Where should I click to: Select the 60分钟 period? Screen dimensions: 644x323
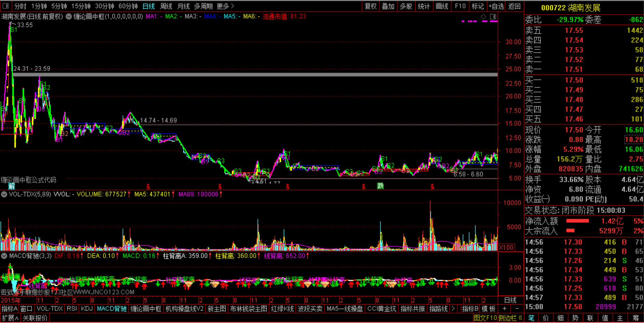pyautogui.click(x=128, y=6)
